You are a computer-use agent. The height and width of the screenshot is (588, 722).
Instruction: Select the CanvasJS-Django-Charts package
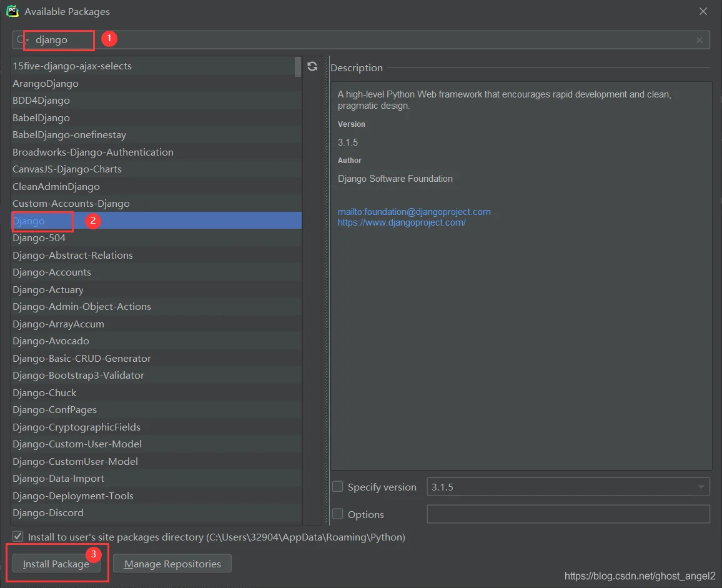coord(156,169)
